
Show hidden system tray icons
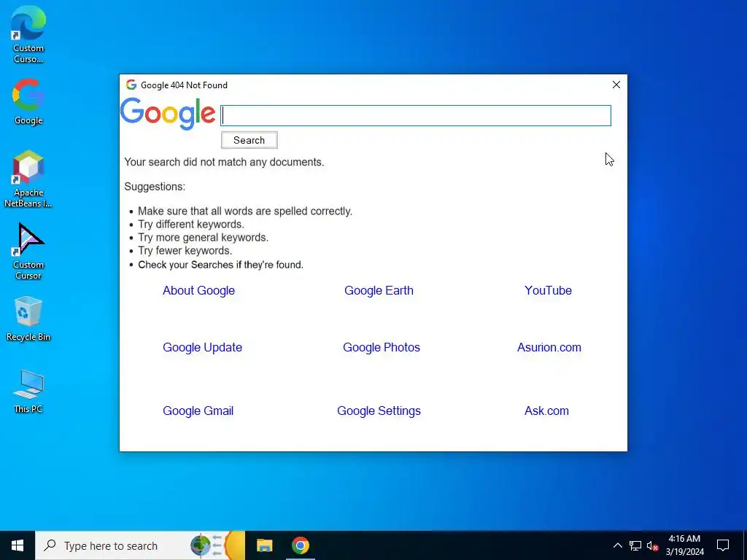[x=617, y=545]
